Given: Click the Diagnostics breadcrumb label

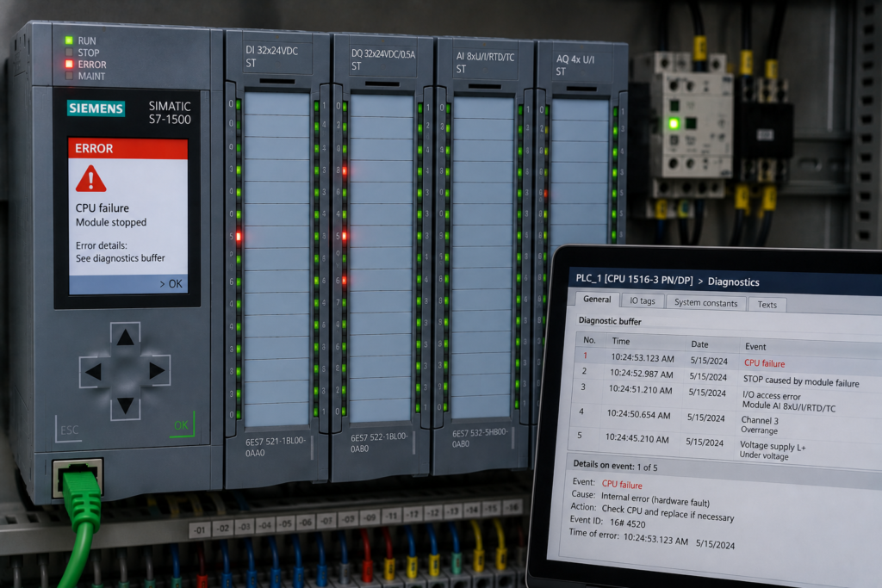Looking at the screenshot, I should tap(734, 282).
